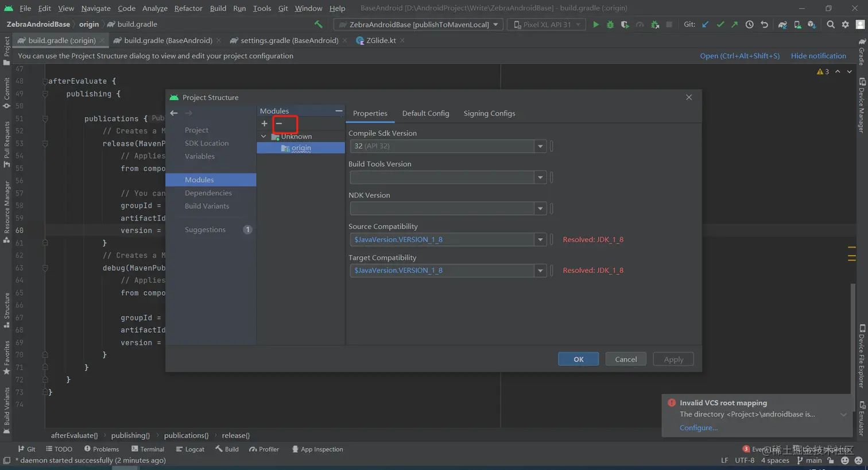Image resolution: width=868 pixels, height=470 pixels.
Task: Add a new module with plus icon
Action: (x=264, y=124)
